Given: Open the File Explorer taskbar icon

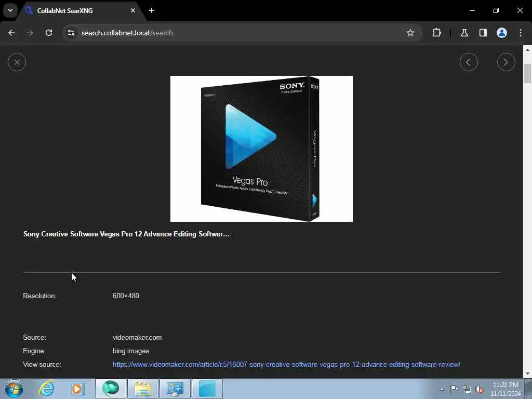Looking at the screenshot, I should (143, 389).
